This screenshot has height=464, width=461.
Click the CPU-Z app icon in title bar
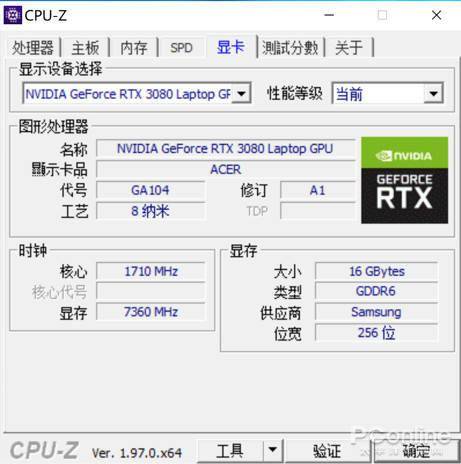click(x=13, y=15)
